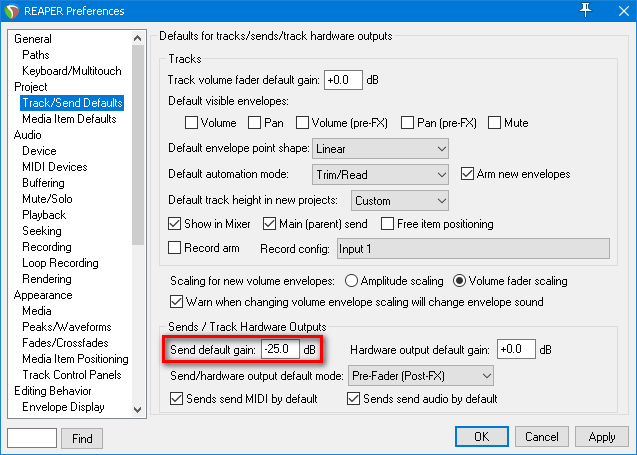Click down arrow of category list scrollbar
The image size is (637, 455).
tap(138, 410)
